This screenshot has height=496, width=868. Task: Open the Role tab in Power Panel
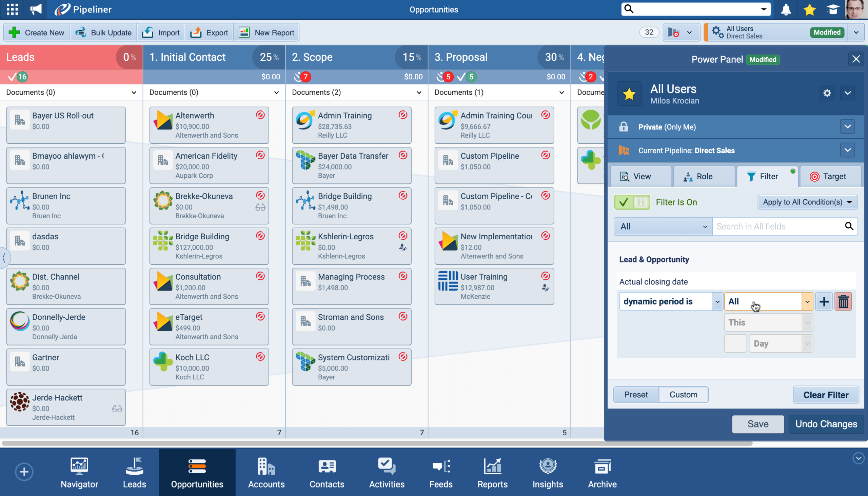[704, 176]
